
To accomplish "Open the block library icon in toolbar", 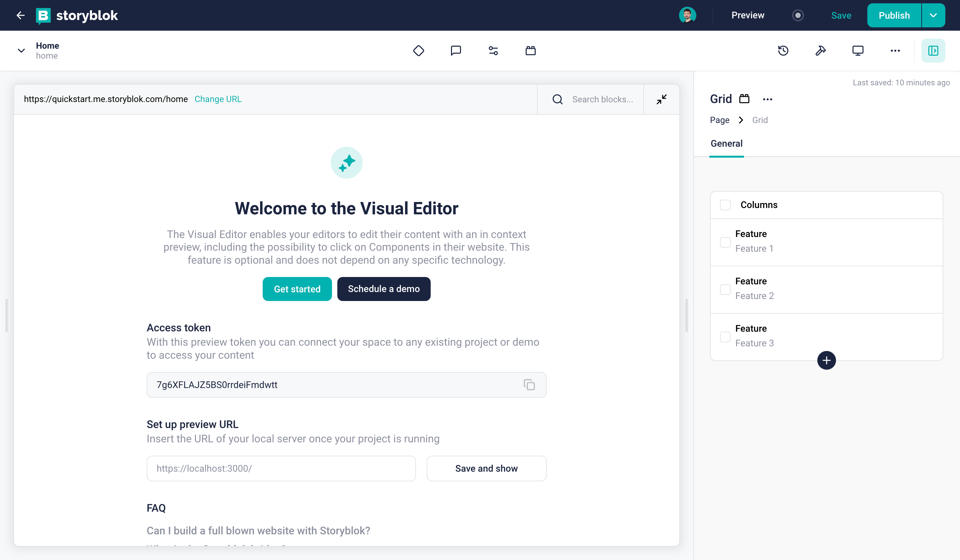I will 530,51.
